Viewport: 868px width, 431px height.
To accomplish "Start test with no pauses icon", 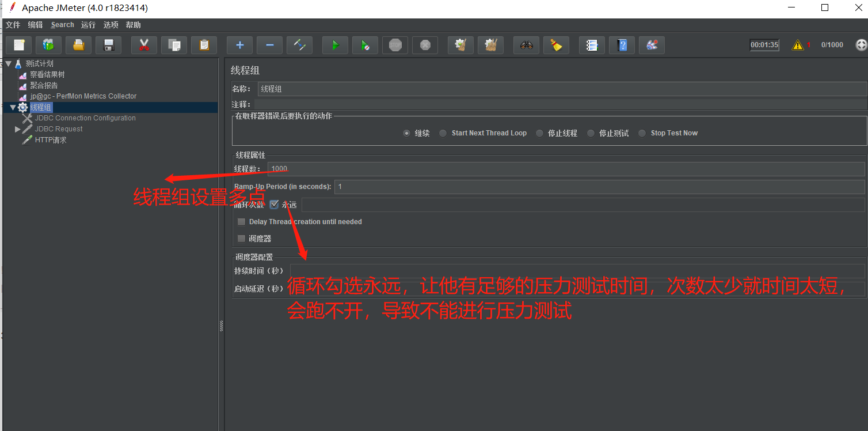I will 366,45.
